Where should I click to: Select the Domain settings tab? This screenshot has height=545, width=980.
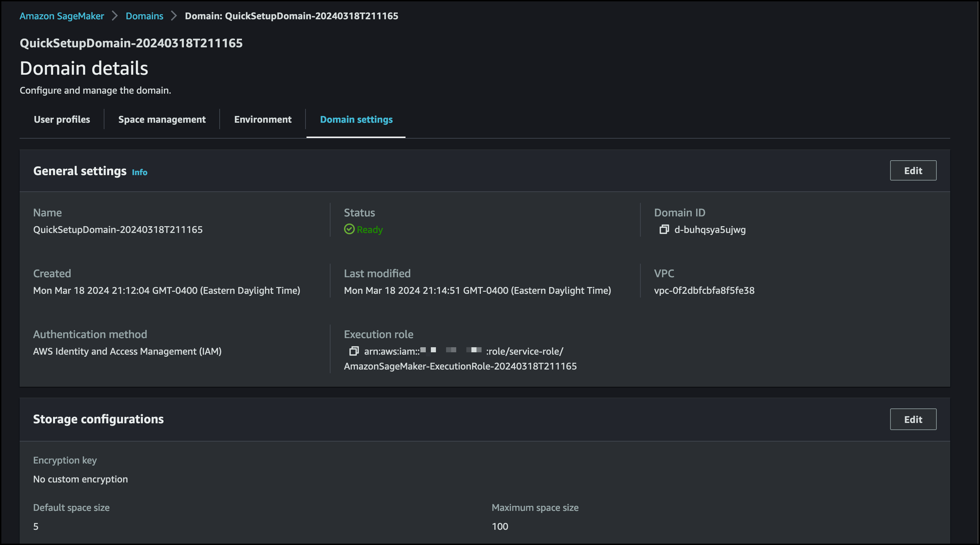click(356, 119)
